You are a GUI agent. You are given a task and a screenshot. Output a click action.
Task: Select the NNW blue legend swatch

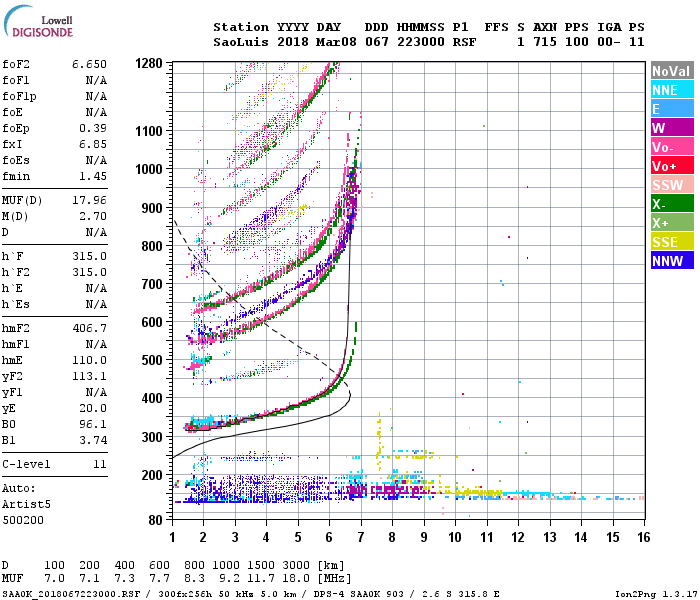point(672,261)
